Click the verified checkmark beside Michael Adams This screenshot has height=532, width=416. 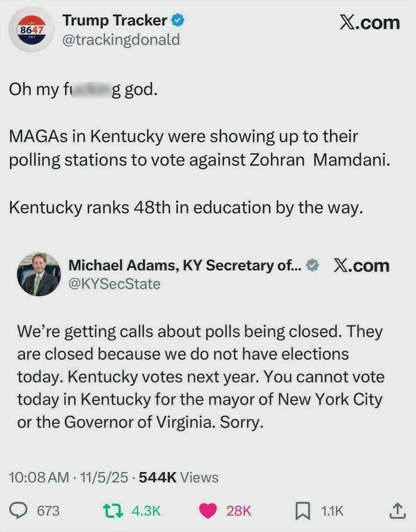coord(314,265)
